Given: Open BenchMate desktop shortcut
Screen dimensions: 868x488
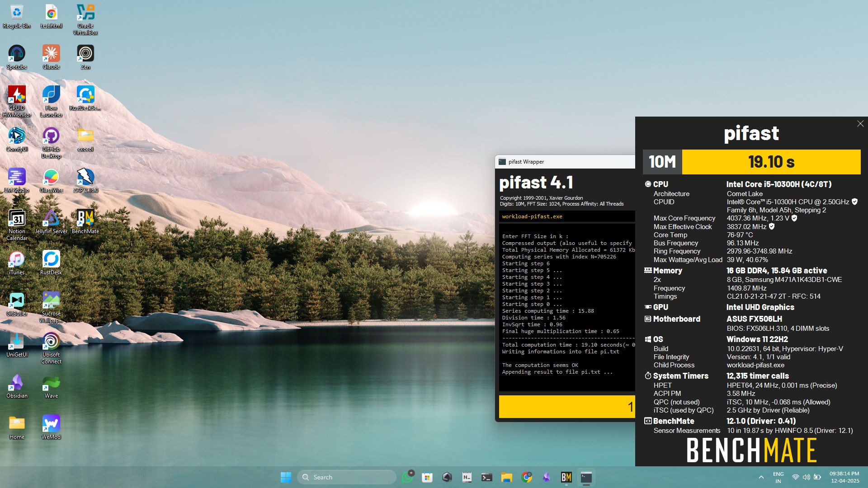Looking at the screenshot, I should (85, 222).
